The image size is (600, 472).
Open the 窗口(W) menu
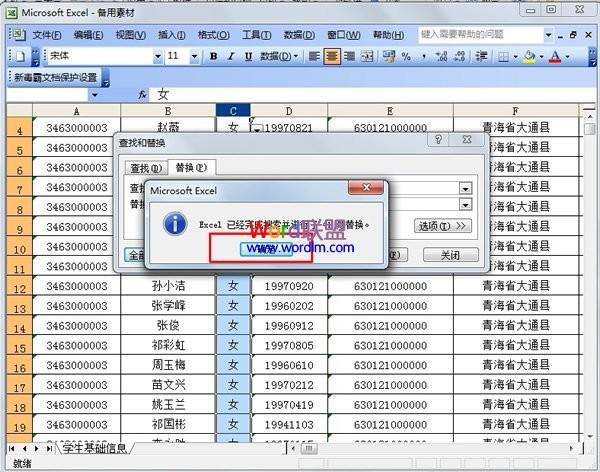[344, 35]
